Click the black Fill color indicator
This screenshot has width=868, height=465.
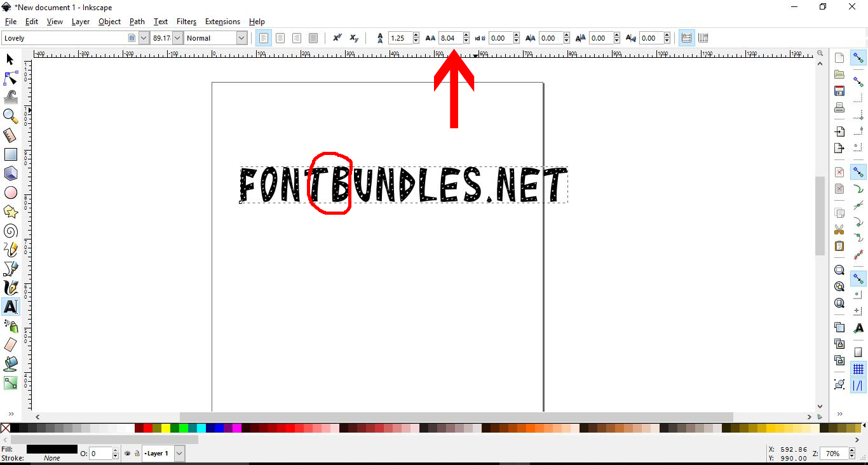coord(52,449)
